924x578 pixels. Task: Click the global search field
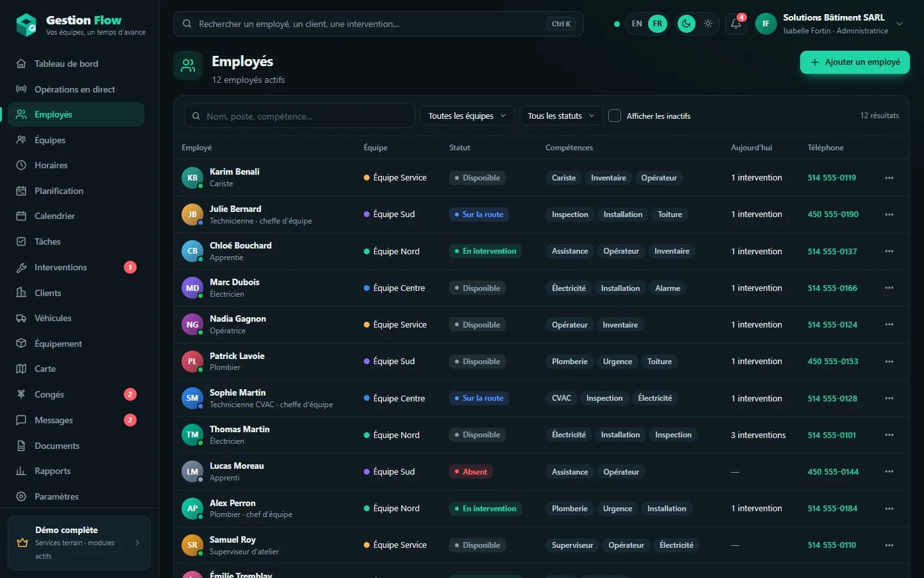(378, 24)
